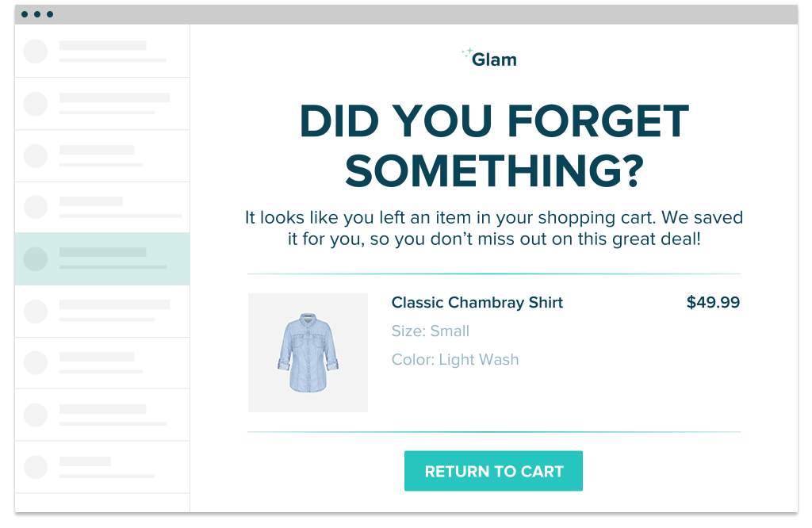Image resolution: width=812 pixels, height=528 pixels.
Task: Select the highlighted email in the sidebar
Action: (102, 259)
